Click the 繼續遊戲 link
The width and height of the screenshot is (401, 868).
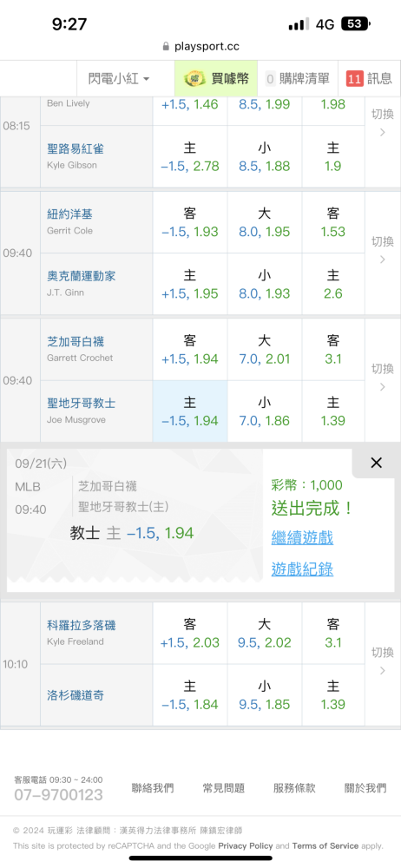tap(302, 537)
